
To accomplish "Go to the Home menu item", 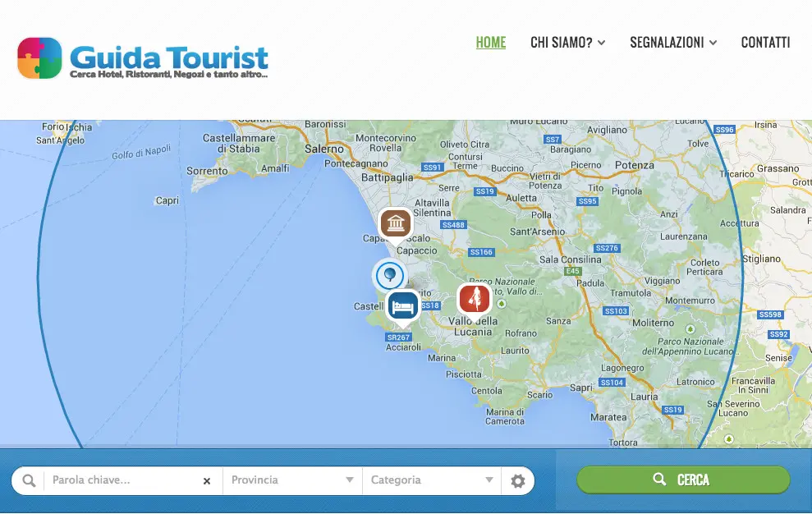I will click(491, 43).
